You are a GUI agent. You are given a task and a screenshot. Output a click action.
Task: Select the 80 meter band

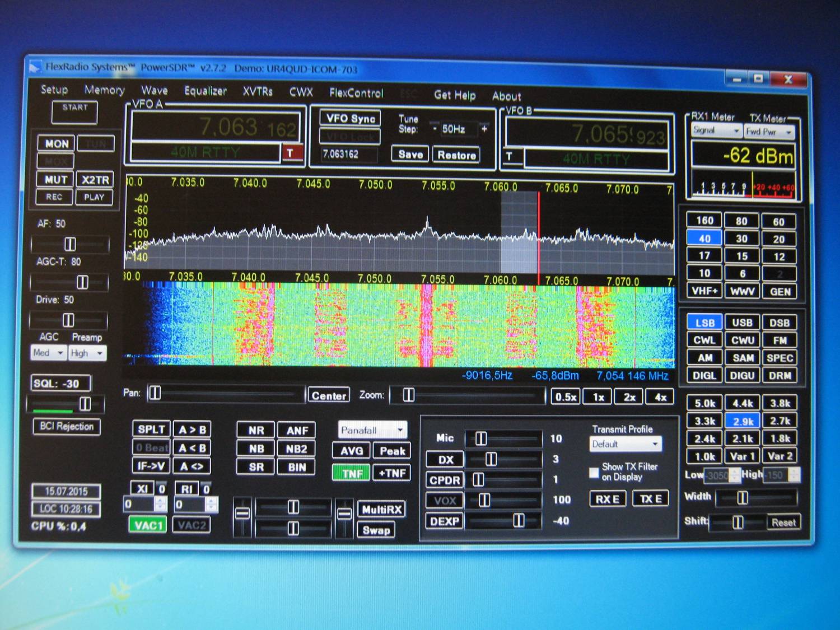coord(742,221)
